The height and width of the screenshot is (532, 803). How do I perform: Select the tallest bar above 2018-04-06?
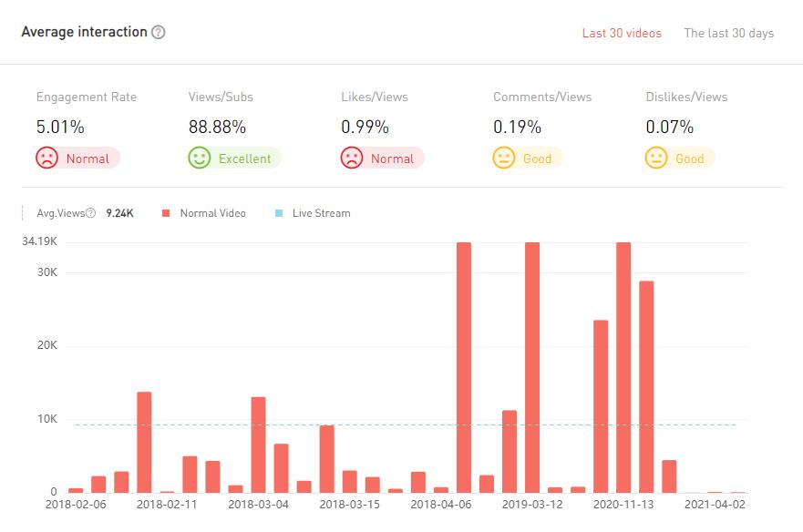(x=464, y=366)
